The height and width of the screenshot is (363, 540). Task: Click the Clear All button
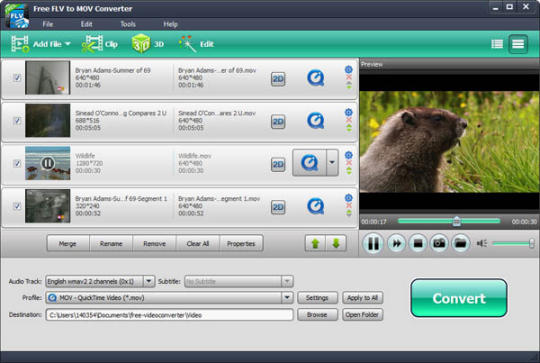tap(198, 243)
